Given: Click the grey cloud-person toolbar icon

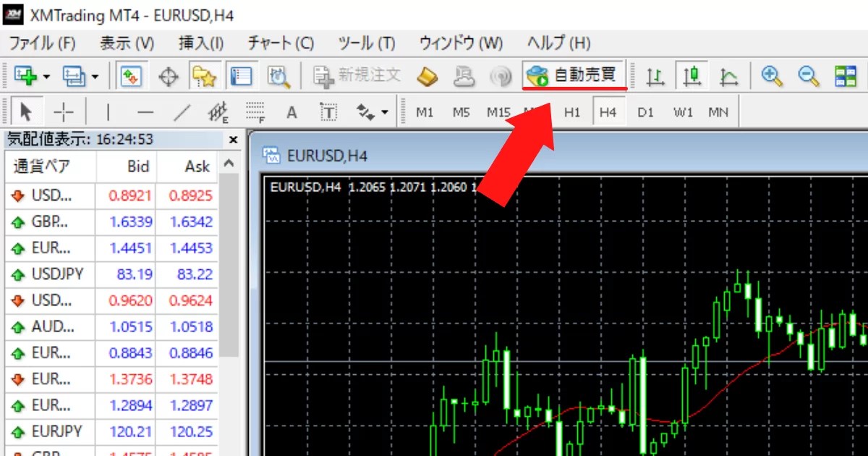Looking at the screenshot, I should click(464, 75).
